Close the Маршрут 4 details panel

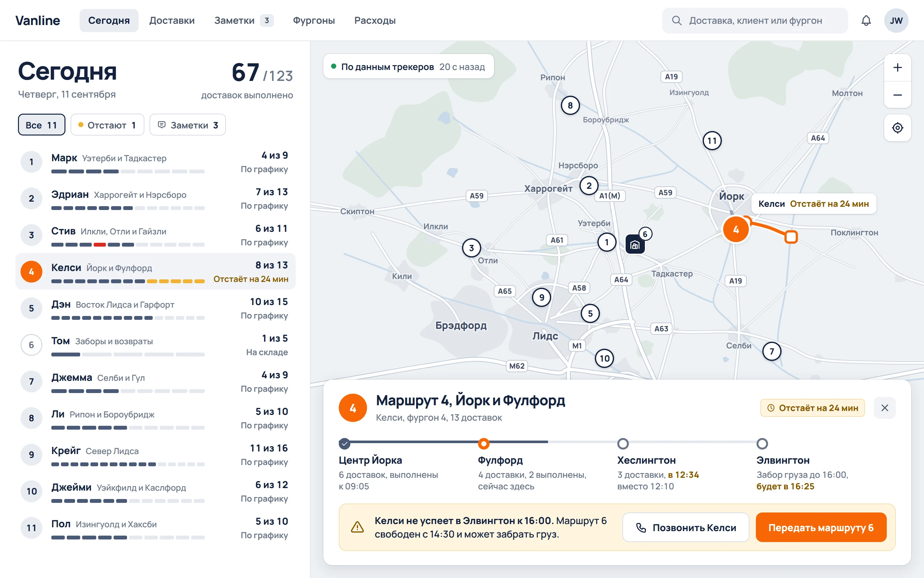[885, 408]
